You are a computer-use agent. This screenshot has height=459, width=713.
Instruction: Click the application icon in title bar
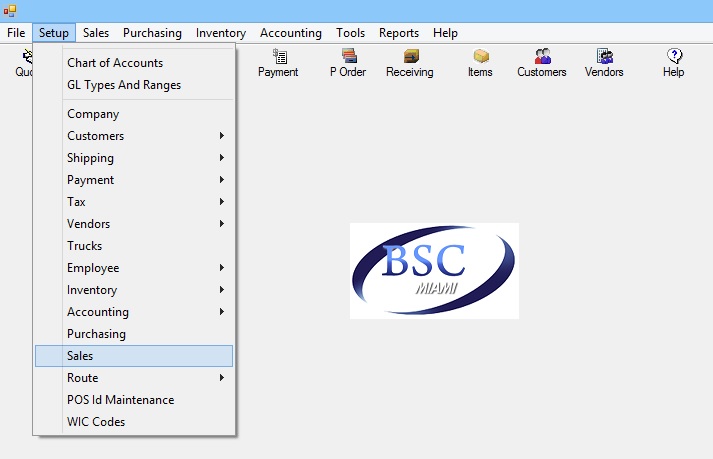[10, 10]
